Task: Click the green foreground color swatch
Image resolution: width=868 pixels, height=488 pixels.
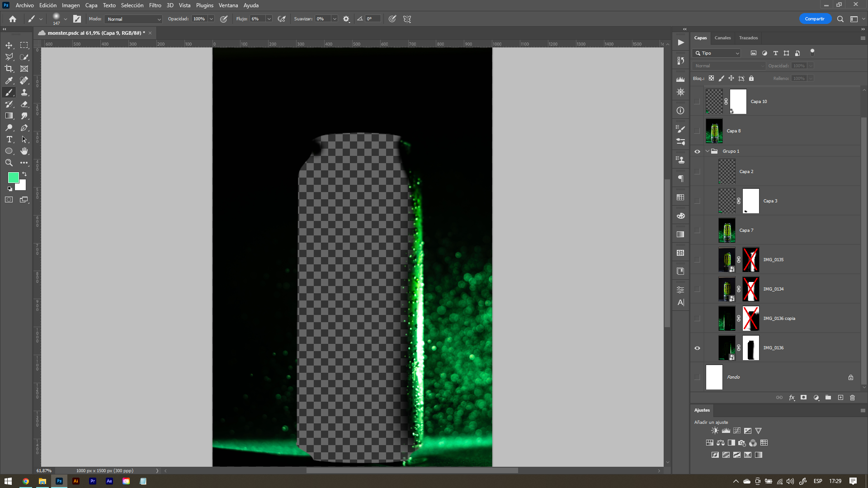Action: pos(13,177)
